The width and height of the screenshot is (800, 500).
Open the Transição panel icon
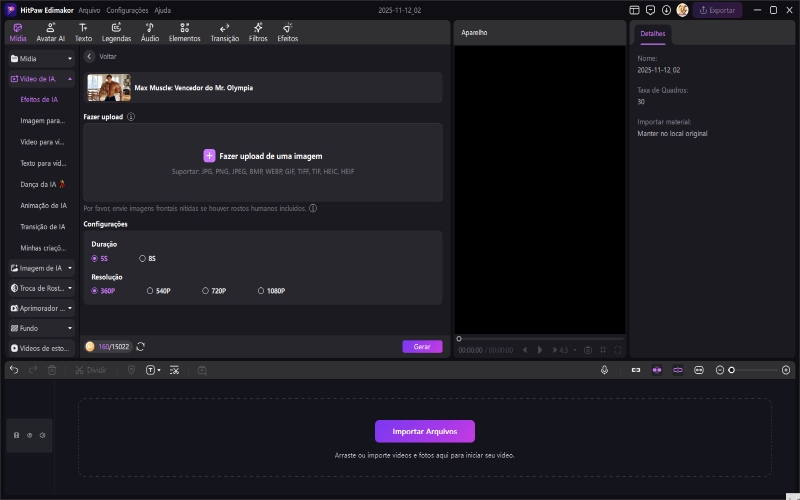tap(224, 32)
